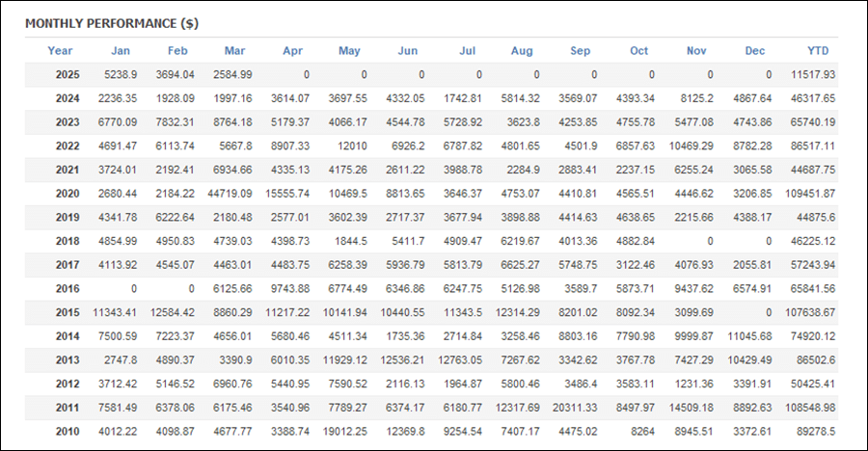
Task: Click the Sep column header
Action: point(581,51)
